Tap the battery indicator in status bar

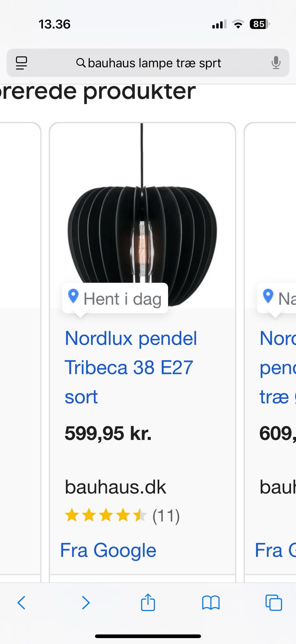260,24
